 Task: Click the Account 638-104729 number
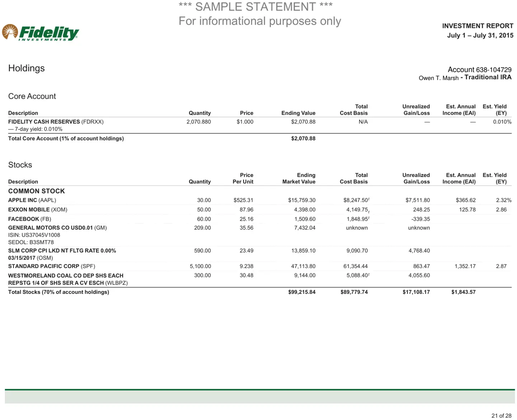click(480, 70)
